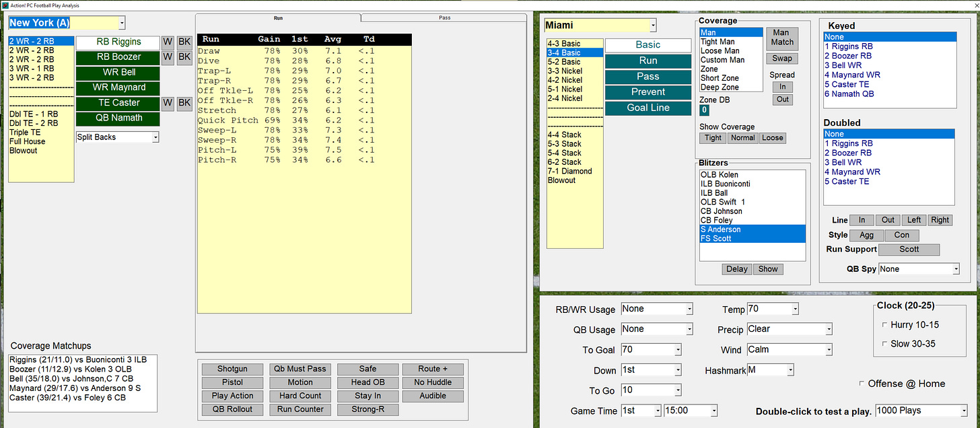Click the Swap coverage button
Screen dimensions: 980x428
point(781,59)
